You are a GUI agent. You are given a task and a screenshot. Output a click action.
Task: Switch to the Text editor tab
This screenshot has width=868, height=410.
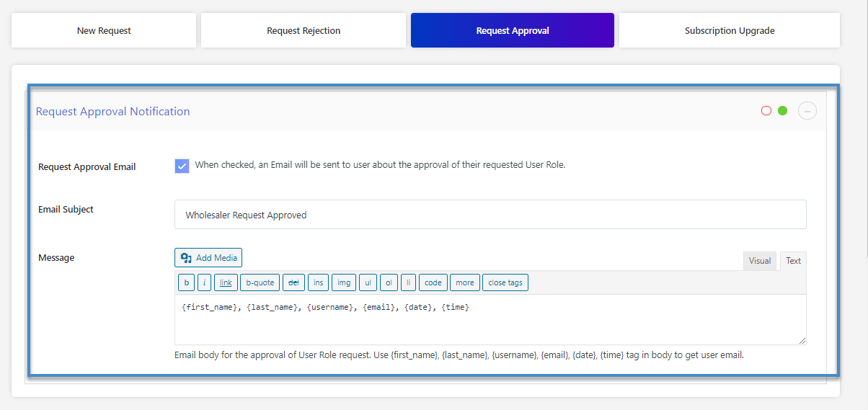pos(793,261)
